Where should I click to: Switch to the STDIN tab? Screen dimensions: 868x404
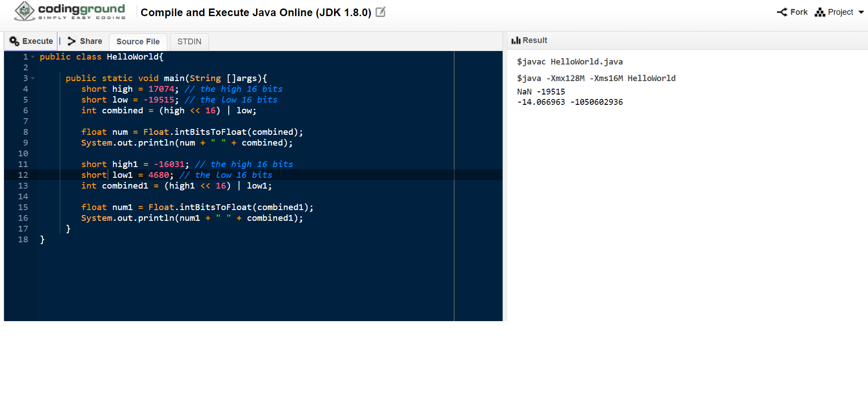[189, 41]
